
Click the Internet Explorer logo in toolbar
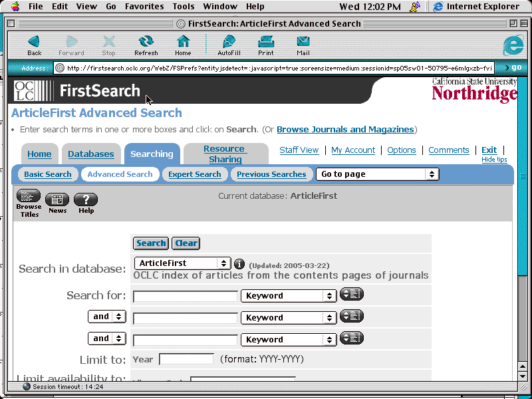point(513,45)
